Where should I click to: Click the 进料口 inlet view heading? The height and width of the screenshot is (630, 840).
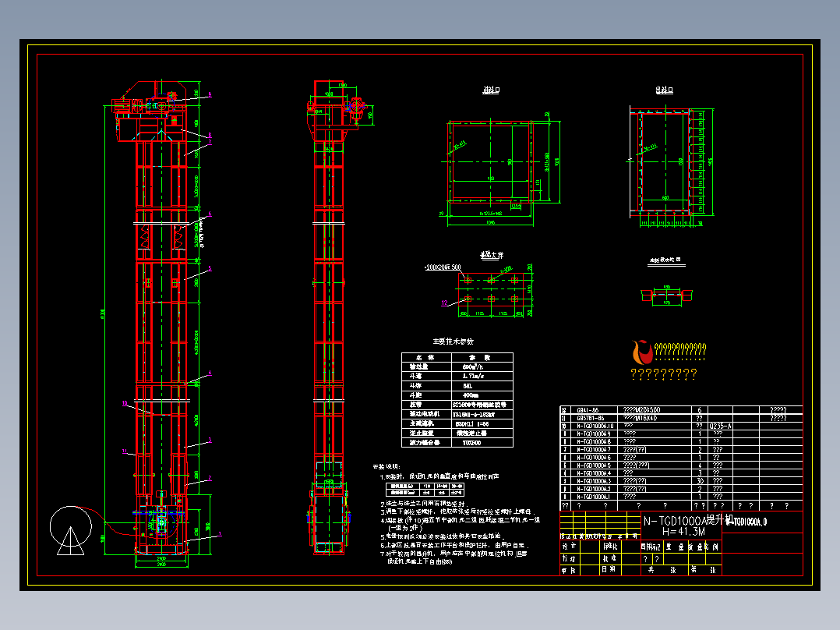pos(491,90)
